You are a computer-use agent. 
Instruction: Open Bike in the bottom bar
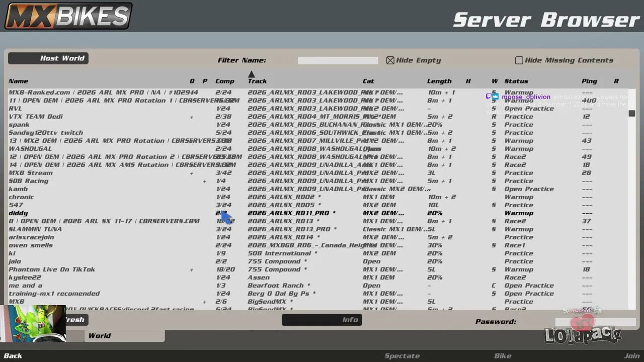pos(503,356)
